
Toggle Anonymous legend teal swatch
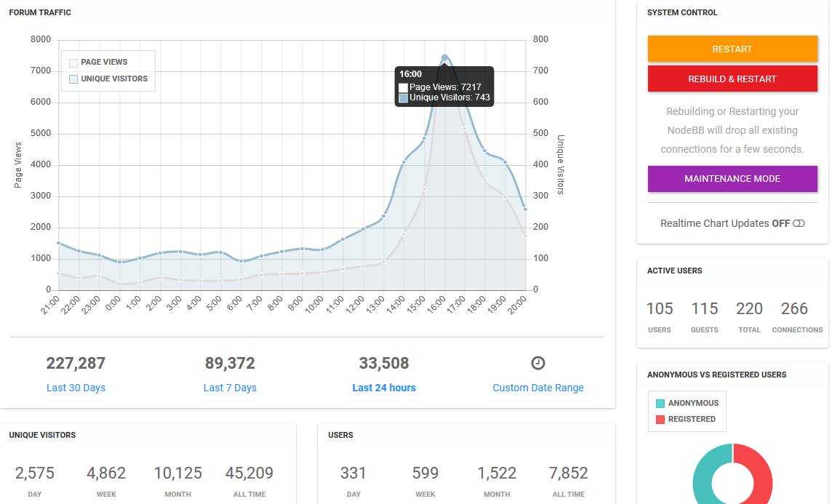(x=660, y=403)
